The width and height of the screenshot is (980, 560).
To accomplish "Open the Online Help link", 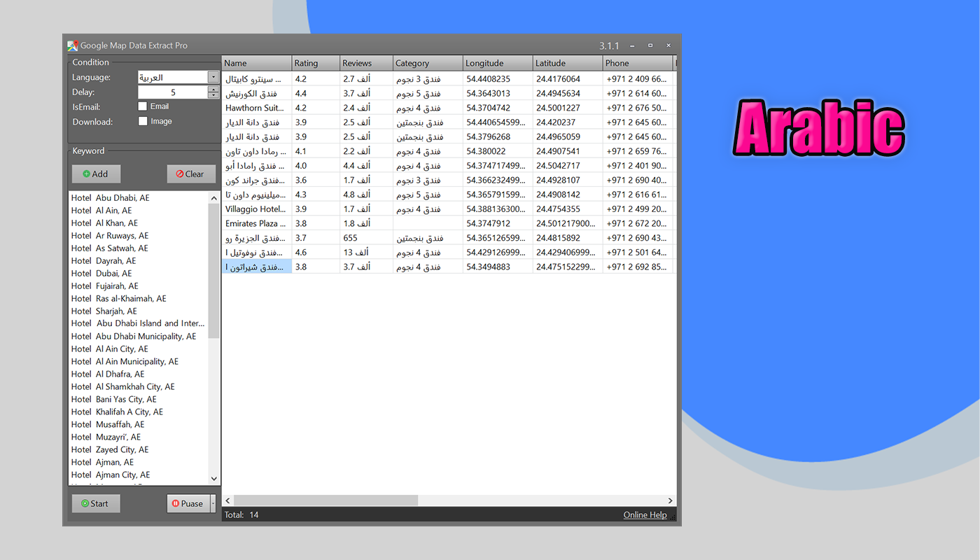I will [645, 515].
